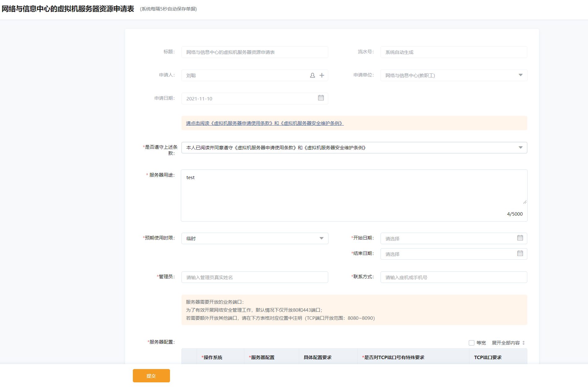Screen dimensions: 588x387
Task: Open calendar icon for start date
Action: [520, 238]
